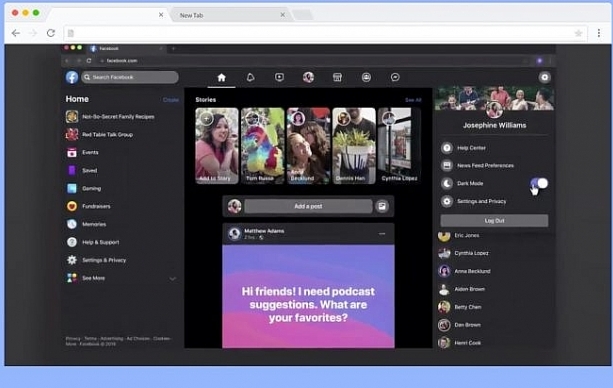Click Help & Support sidebar icon
Image resolution: width=613 pixels, height=388 pixels.
tap(72, 242)
